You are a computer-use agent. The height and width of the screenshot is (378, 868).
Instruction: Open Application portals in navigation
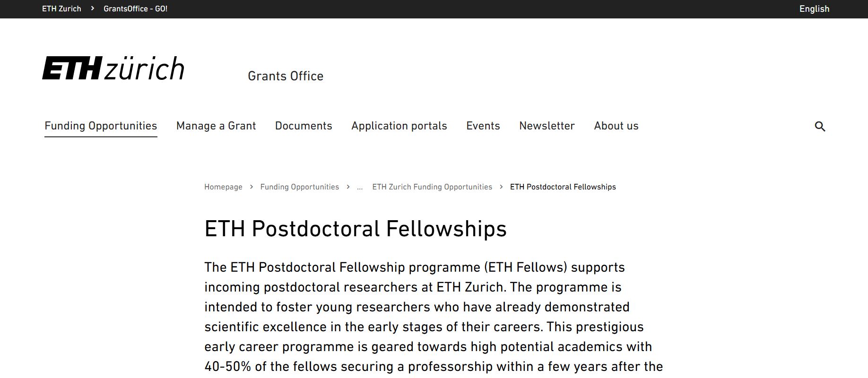399,126
